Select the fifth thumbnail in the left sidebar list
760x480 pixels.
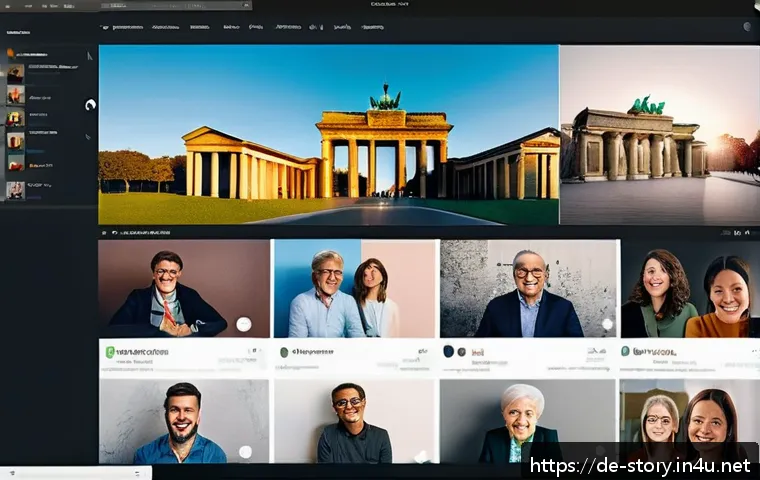point(16,163)
